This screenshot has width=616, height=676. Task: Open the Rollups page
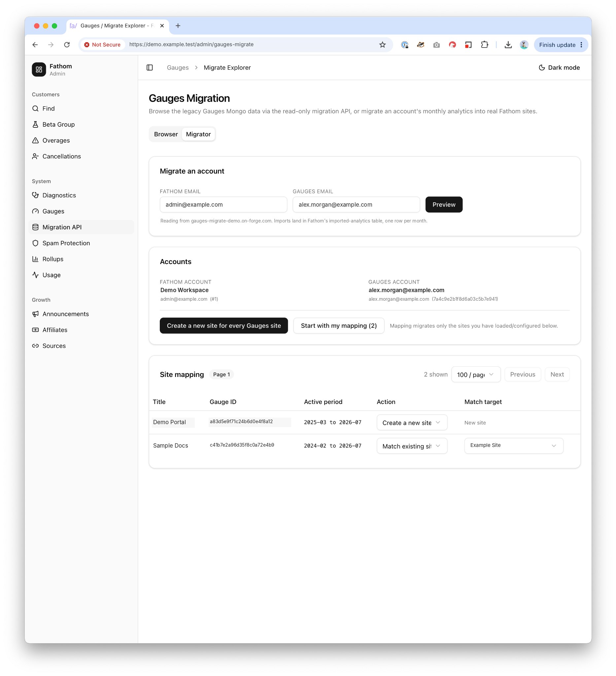(x=82, y=259)
